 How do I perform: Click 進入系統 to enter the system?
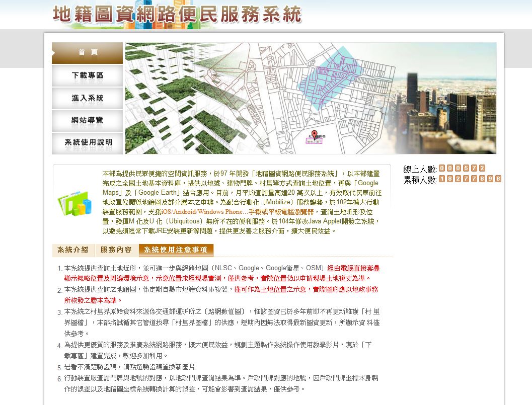[87, 98]
